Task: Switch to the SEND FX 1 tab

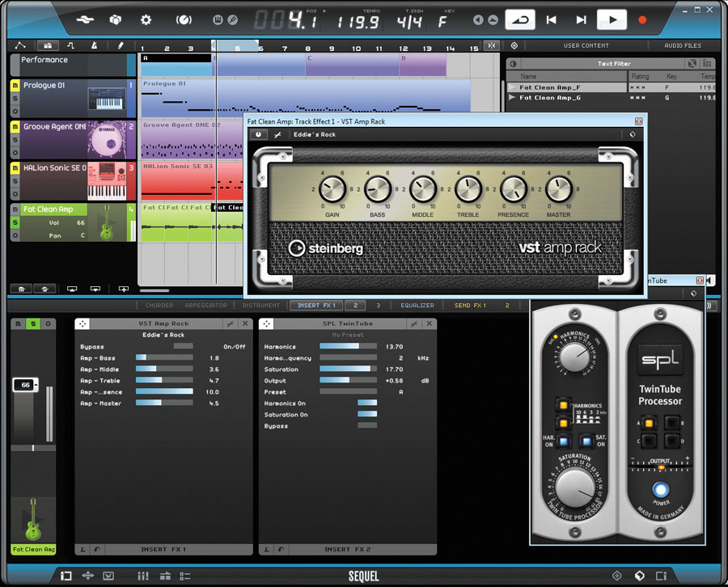Action: [470, 306]
